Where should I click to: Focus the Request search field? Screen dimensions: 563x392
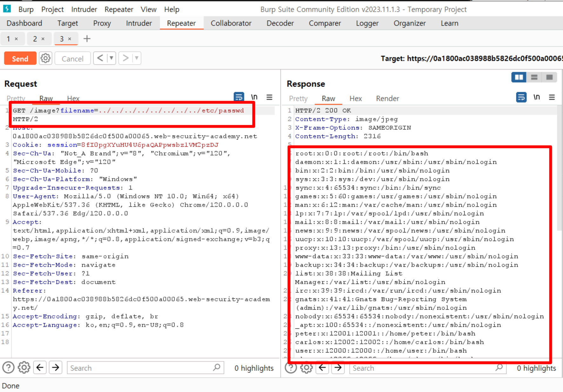pos(145,368)
